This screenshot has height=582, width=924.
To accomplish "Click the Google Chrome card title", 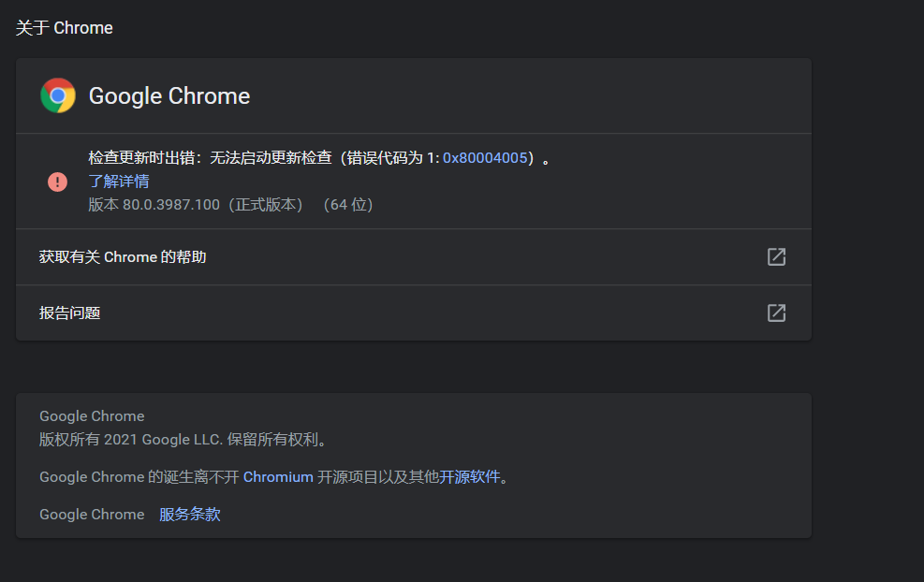I will click(x=169, y=95).
